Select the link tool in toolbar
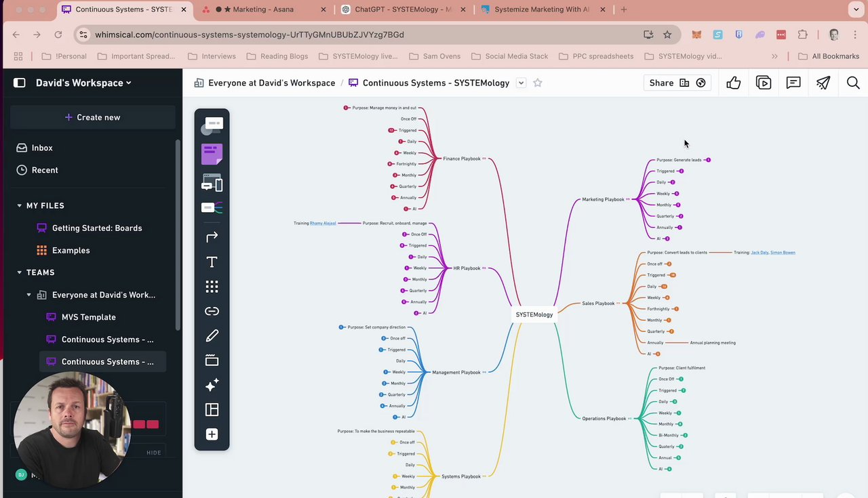 click(212, 311)
